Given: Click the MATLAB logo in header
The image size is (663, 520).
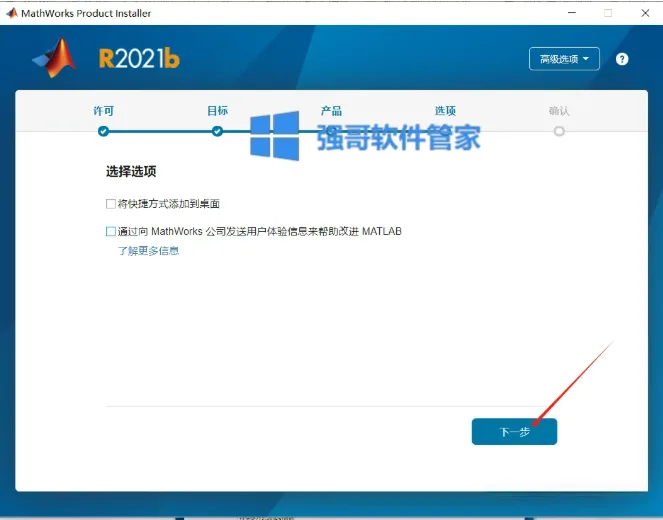Looking at the screenshot, I should pos(55,58).
